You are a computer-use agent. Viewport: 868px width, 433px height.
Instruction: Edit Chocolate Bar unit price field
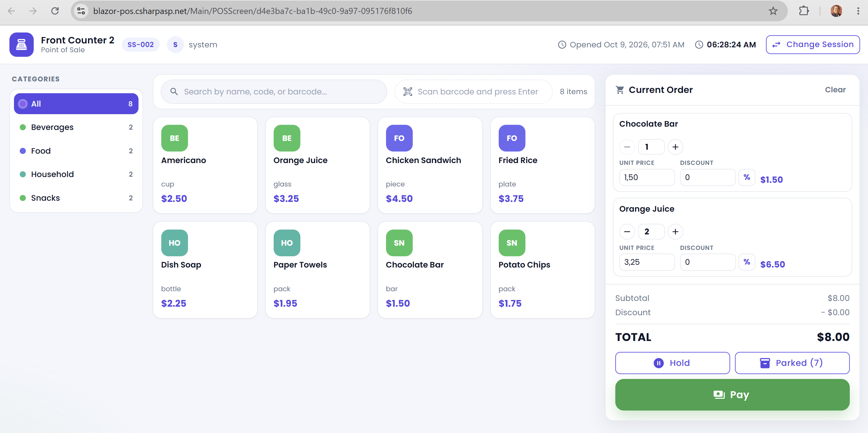click(x=647, y=177)
